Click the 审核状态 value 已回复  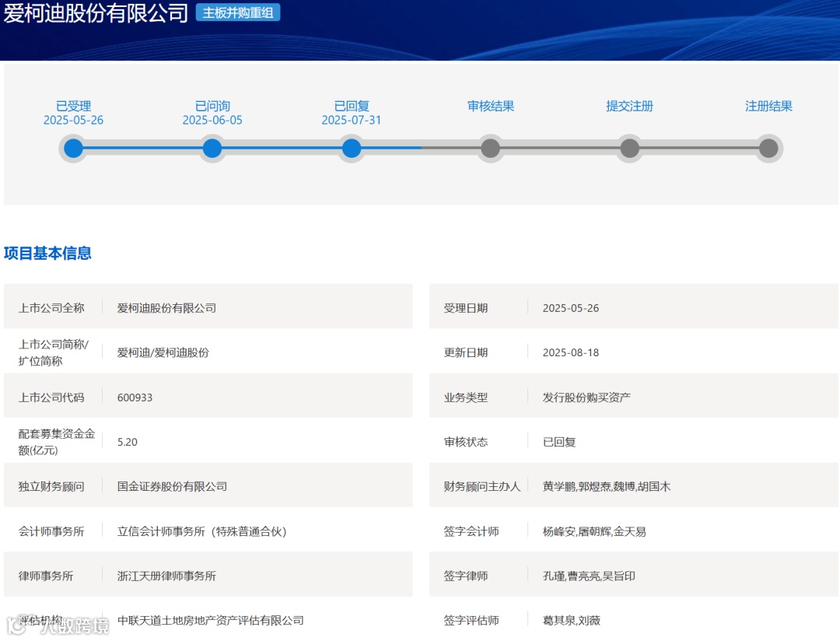[559, 442]
